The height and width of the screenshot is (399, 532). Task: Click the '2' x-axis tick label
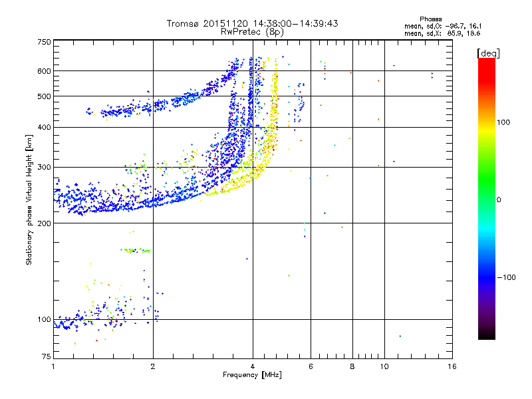[x=153, y=366]
